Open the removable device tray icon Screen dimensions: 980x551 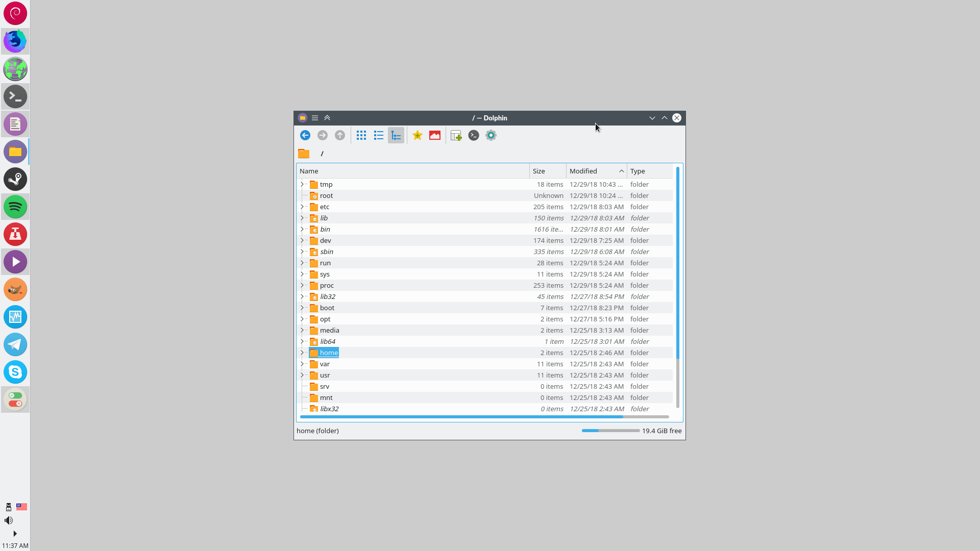(8, 507)
